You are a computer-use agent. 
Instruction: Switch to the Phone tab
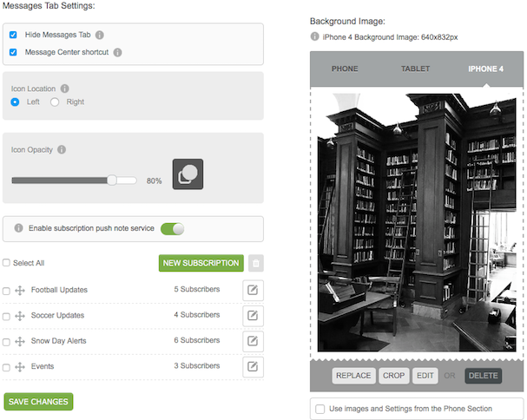[x=345, y=69]
